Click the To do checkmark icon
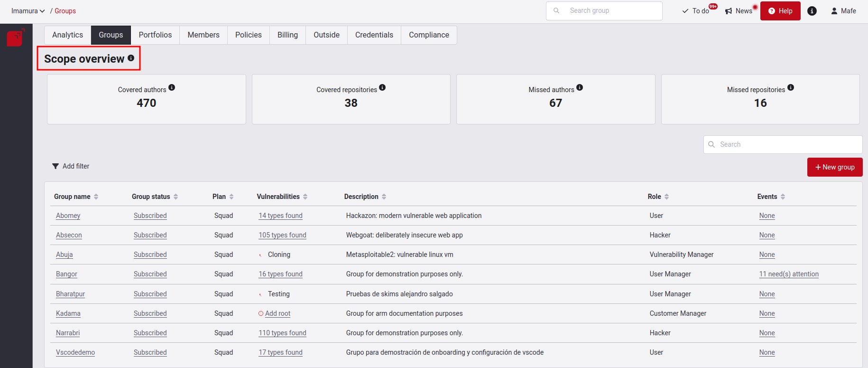 685,11
